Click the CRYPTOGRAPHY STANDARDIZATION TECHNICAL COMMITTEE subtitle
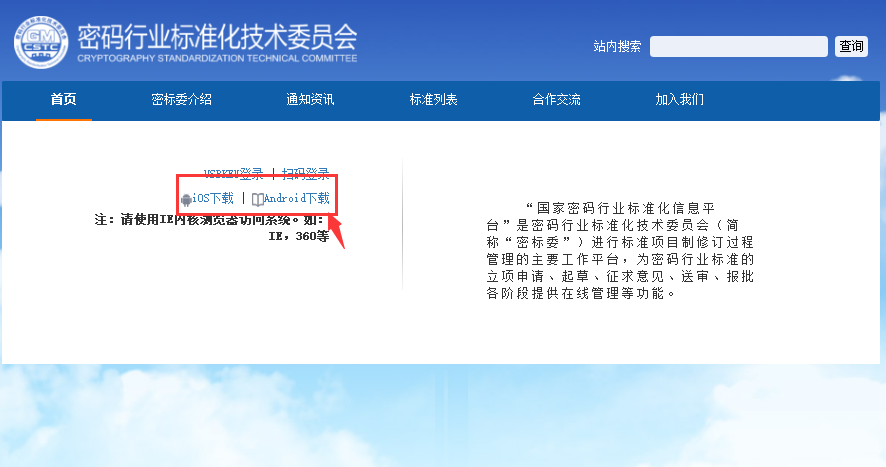The width and height of the screenshot is (886, 467). (217, 58)
